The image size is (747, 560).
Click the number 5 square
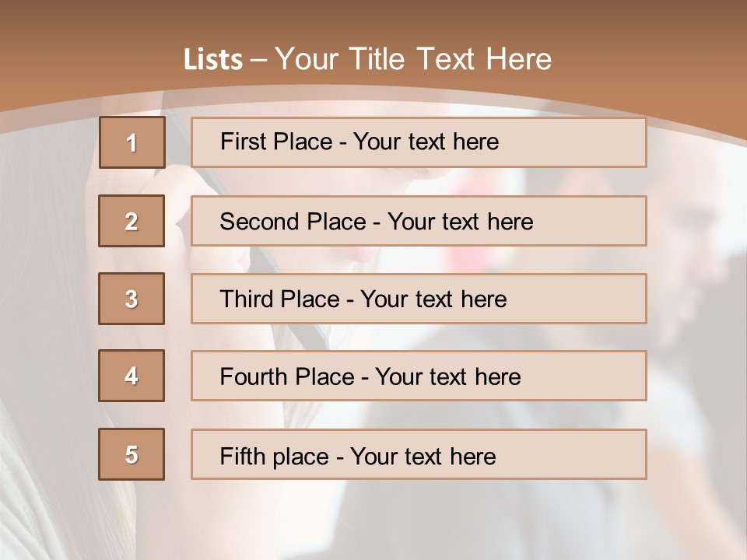(x=132, y=454)
